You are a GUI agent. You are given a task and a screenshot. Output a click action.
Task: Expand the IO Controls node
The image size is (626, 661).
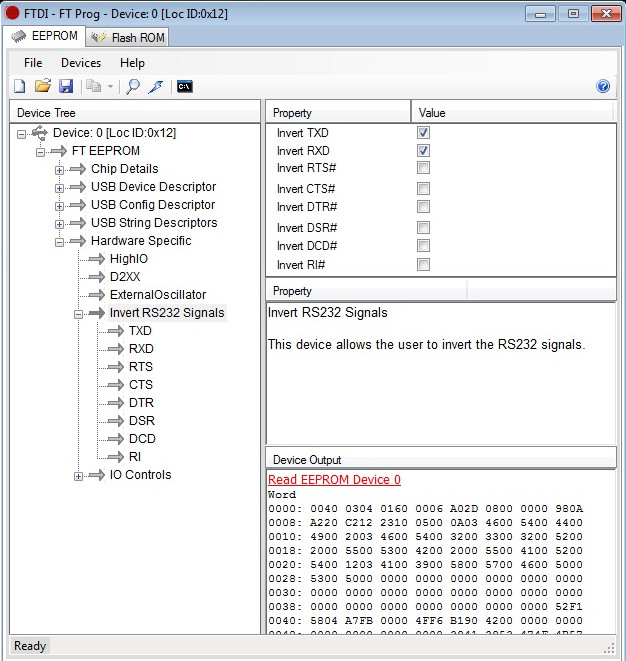coord(78,476)
